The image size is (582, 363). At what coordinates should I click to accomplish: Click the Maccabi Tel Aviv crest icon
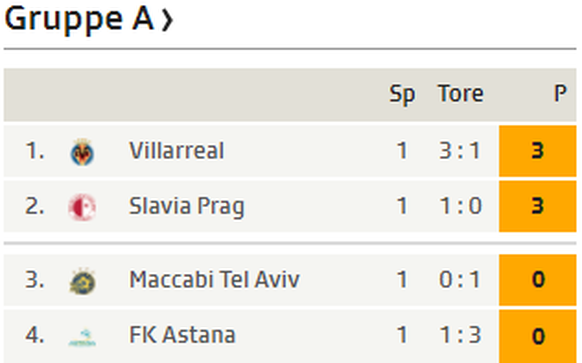pos(82,281)
